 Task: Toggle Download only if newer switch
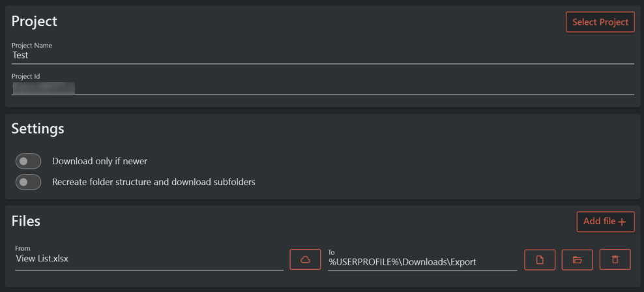(x=28, y=161)
